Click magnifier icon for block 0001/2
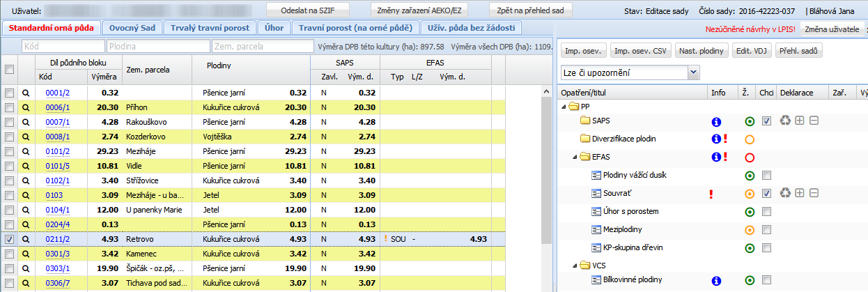Image resolution: width=868 pixels, height=292 pixels. (26, 93)
